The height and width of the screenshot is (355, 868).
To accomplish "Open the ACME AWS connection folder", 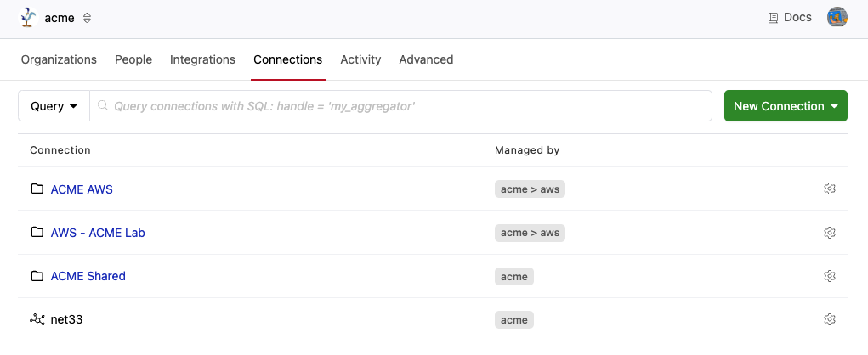I will (82, 189).
